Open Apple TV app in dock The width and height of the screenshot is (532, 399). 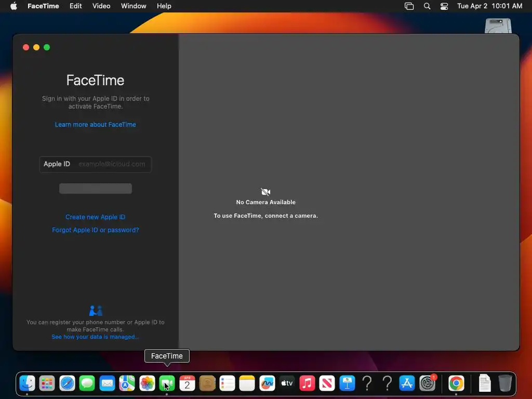click(287, 383)
